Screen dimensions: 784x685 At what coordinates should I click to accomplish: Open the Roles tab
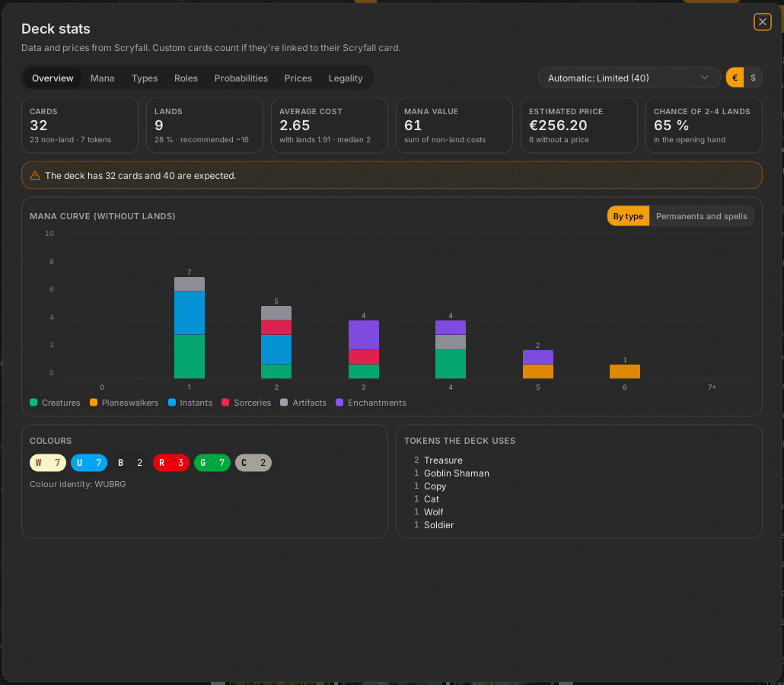(186, 78)
